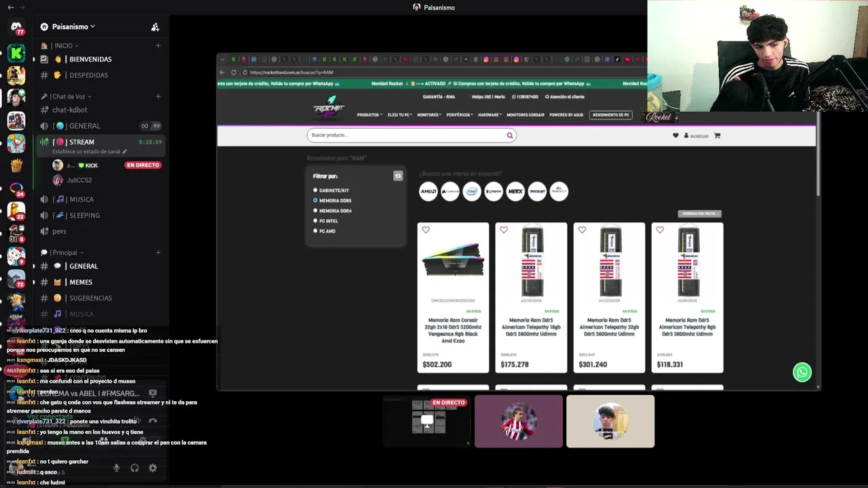Open the PERIFÉRICOS dropdown menu
The height and width of the screenshot is (488, 868).
coord(460,115)
